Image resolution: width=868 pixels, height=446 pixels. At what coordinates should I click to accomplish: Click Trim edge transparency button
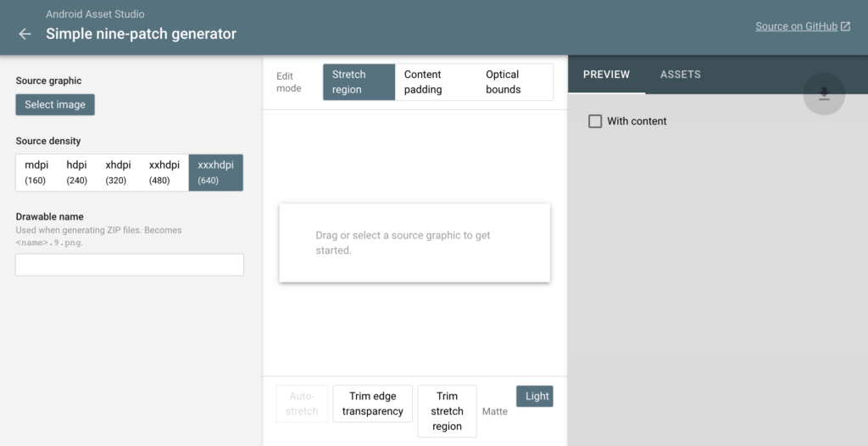[372, 404]
